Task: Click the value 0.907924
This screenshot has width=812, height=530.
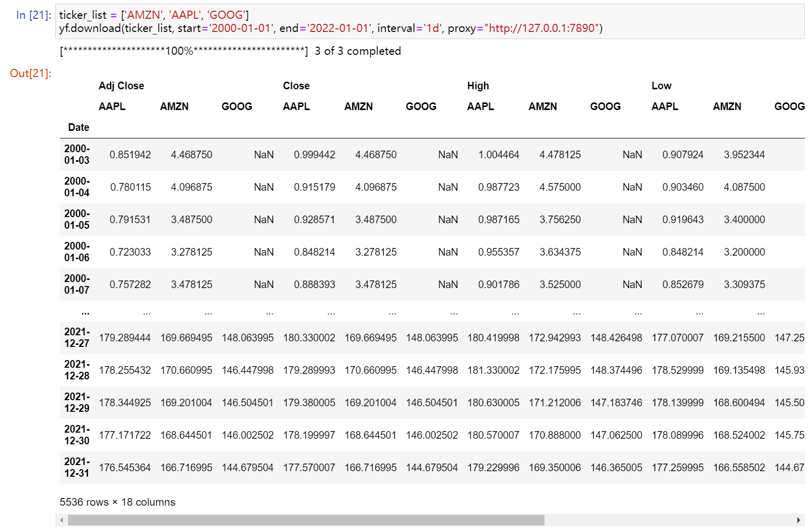Action: click(x=683, y=155)
